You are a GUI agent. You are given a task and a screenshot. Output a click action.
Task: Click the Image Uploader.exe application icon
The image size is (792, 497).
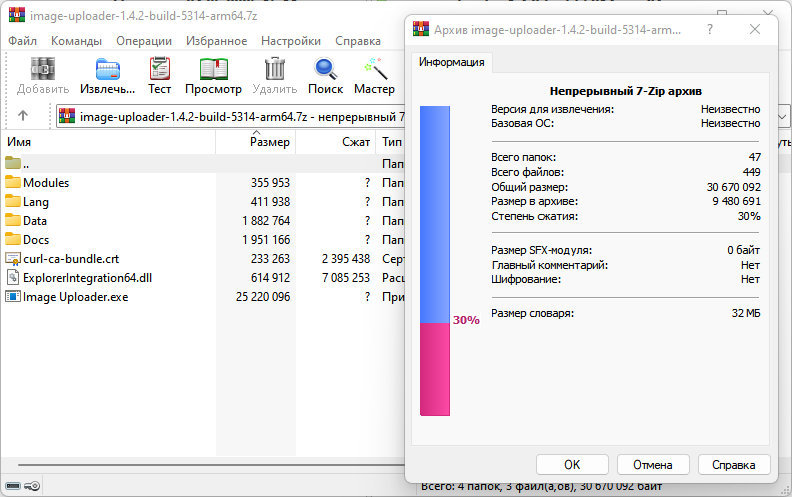click(x=13, y=296)
